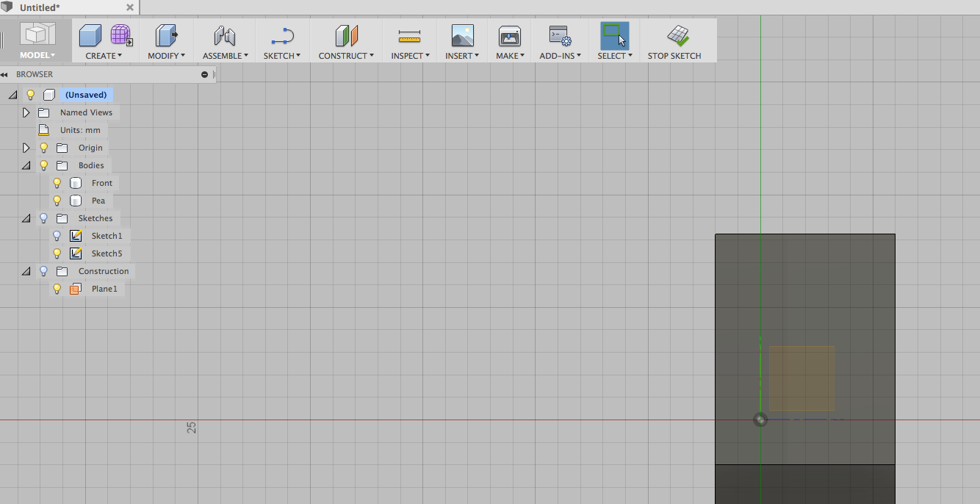Click the Stop Sketch icon
Image resolution: width=980 pixels, height=504 pixels.
(674, 35)
